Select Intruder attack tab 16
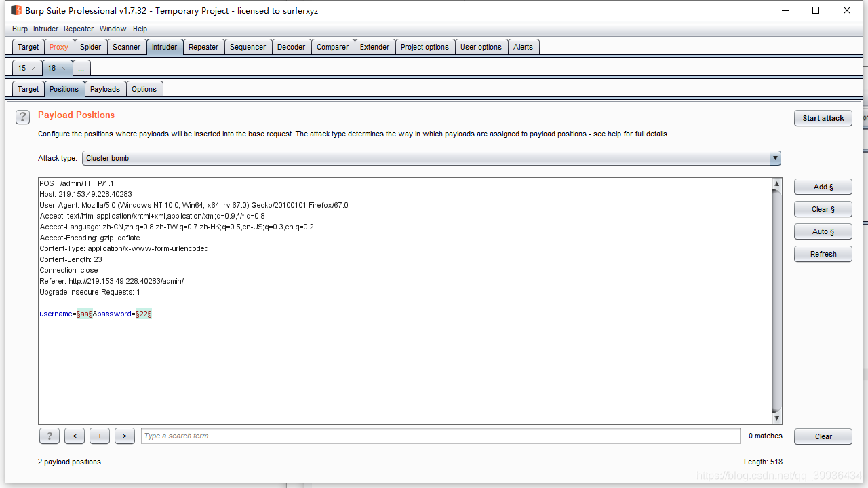Screen dimensions: 868x488 point(52,68)
